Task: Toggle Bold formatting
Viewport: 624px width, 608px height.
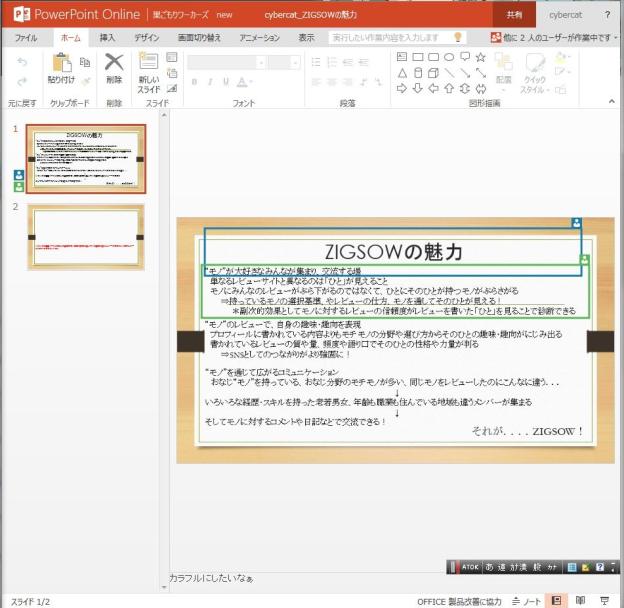Action: (x=194, y=82)
